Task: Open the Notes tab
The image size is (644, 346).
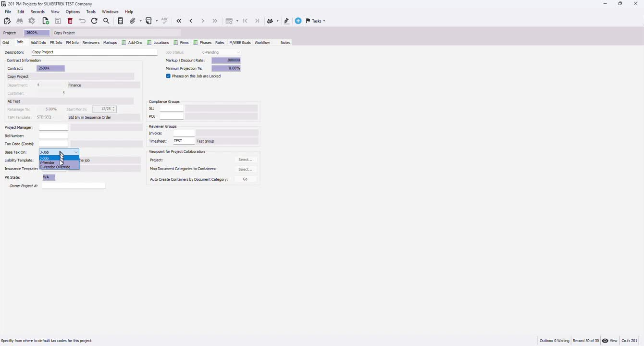Action: click(285, 43)
